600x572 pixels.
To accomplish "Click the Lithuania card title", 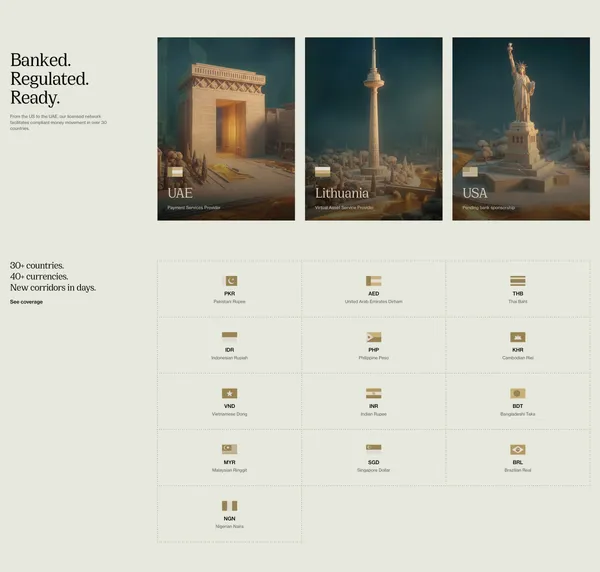I will click(342, 193).
